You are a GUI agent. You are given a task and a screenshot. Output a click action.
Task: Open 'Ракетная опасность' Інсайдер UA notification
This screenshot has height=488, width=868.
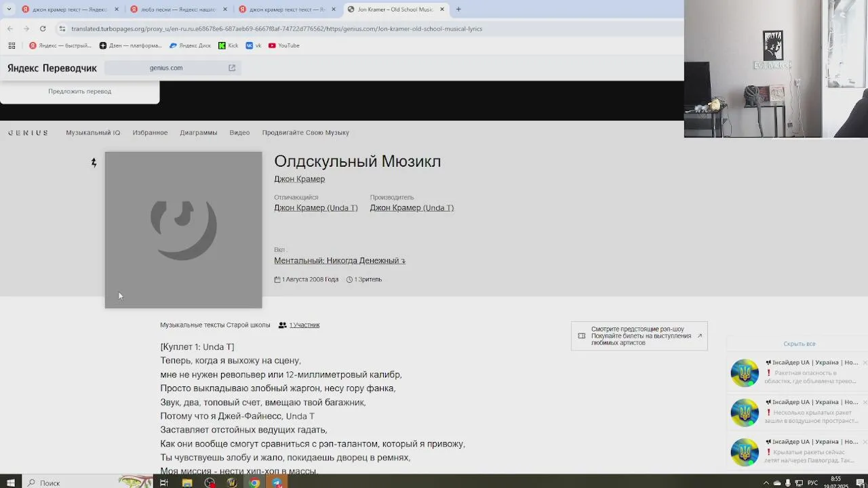797,373
